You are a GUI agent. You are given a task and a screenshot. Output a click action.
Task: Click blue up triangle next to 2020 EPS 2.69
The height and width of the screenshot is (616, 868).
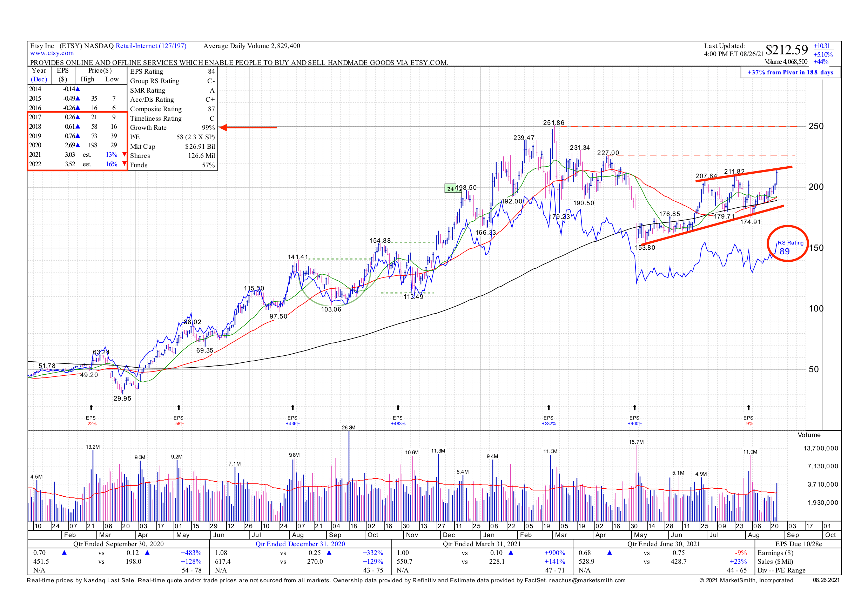pos(78,145)
